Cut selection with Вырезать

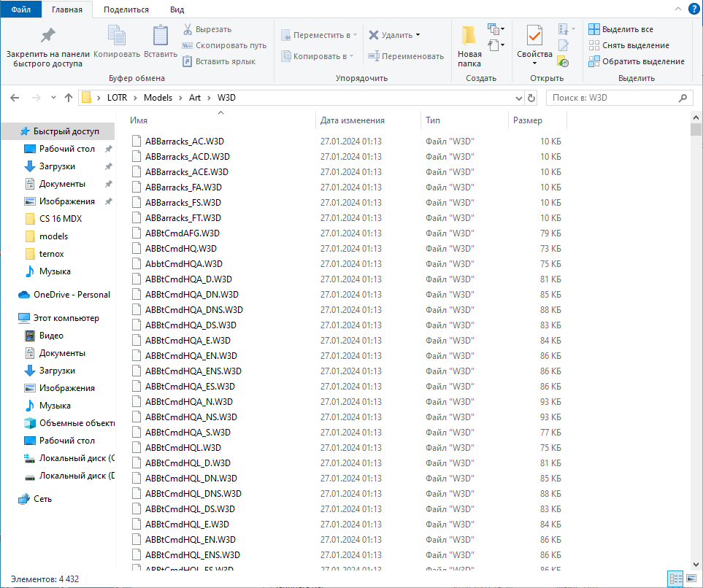(207, 30)
